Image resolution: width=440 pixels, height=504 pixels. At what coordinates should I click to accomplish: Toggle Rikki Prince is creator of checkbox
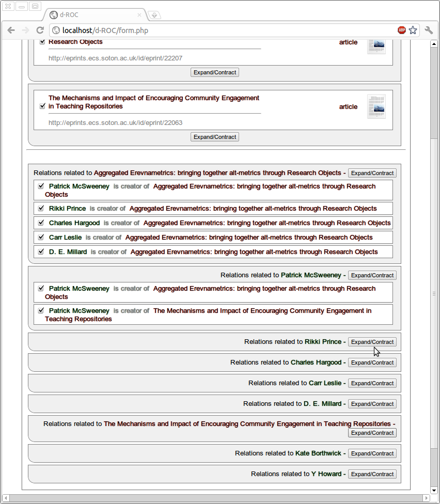coord(41,208)
